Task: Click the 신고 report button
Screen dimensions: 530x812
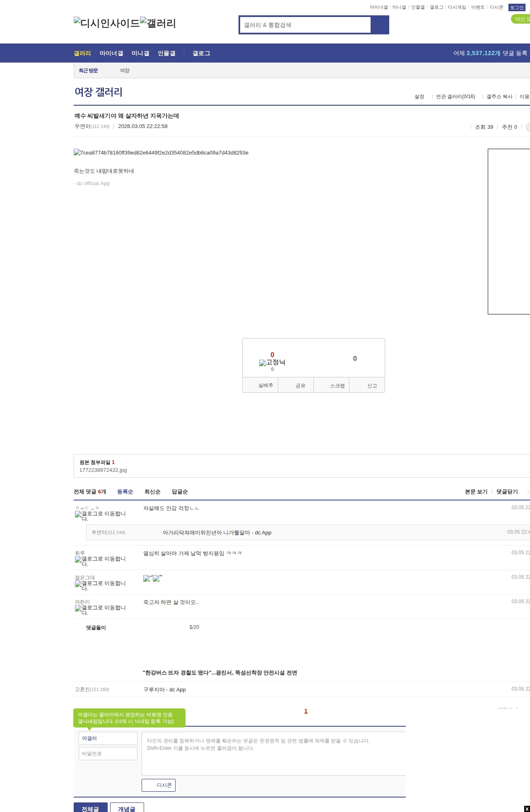Action: coord(371,386)
